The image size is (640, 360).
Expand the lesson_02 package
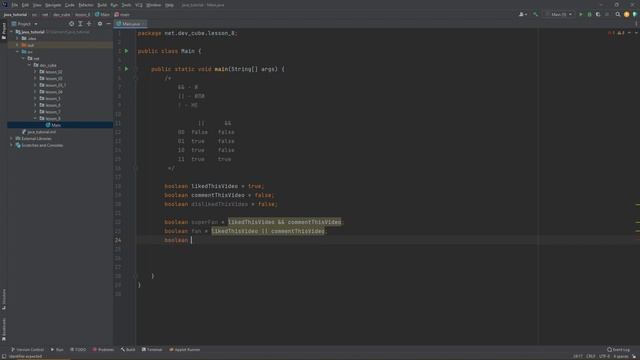click(x=35, y=72)
